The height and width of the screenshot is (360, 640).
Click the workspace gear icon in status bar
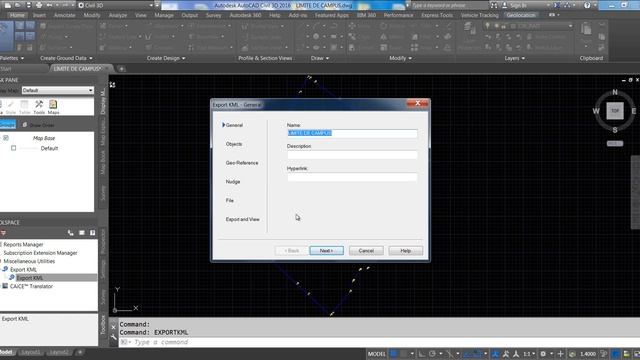543,353
